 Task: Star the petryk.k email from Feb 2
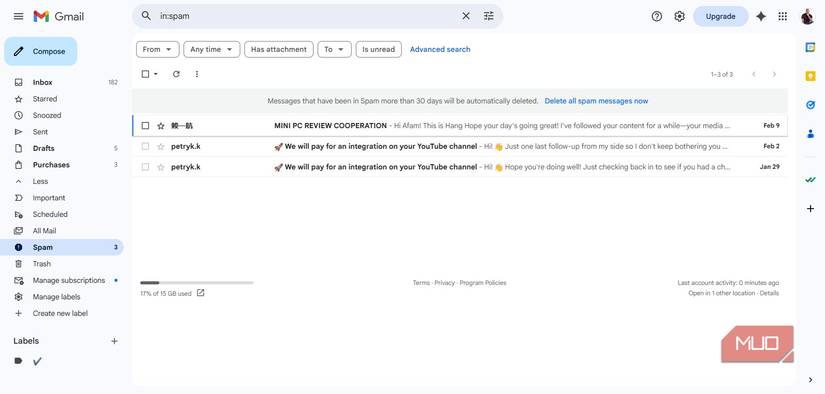click(x=160, y=146)
